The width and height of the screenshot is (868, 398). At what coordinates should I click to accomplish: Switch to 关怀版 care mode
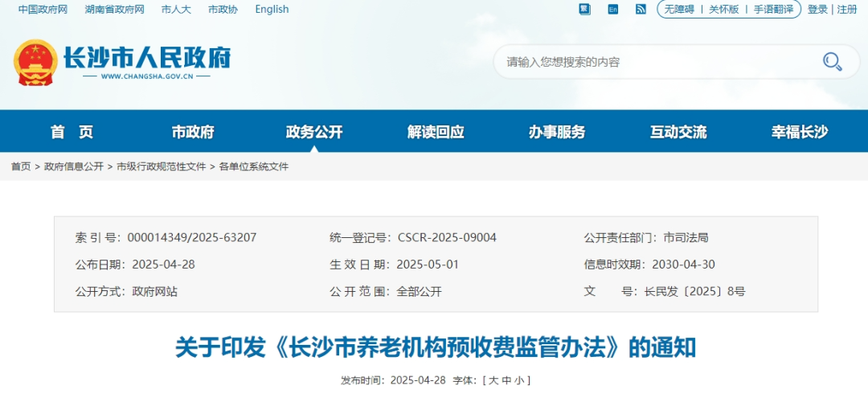[x=723, y=10]
